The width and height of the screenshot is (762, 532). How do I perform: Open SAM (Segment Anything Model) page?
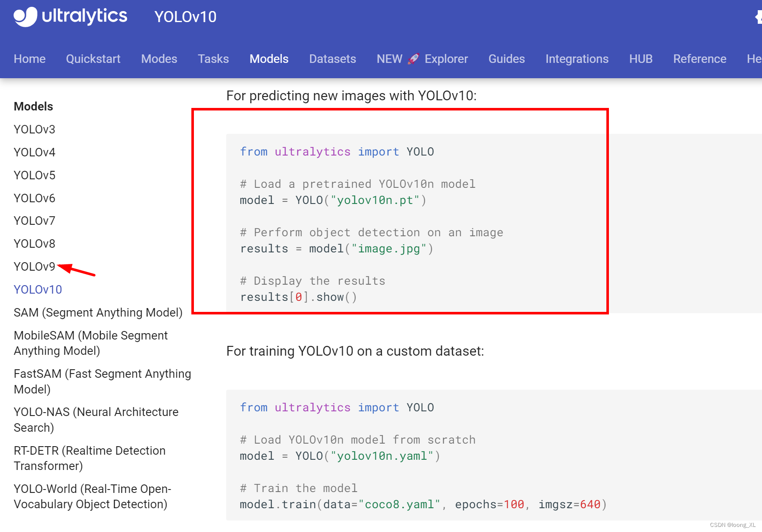pyautogui.click(x=98, y=312)
